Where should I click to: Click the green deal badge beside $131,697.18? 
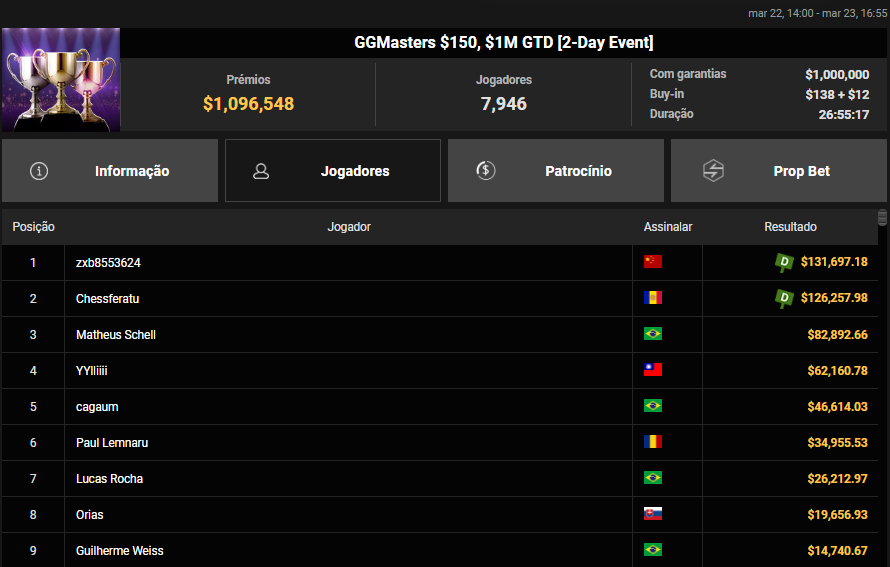(x=784, y=262)
